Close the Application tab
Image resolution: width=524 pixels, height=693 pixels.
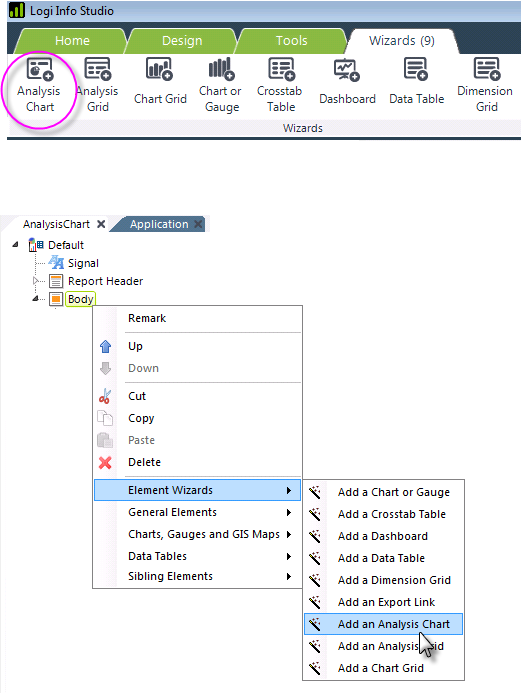(x=198, y=224)
